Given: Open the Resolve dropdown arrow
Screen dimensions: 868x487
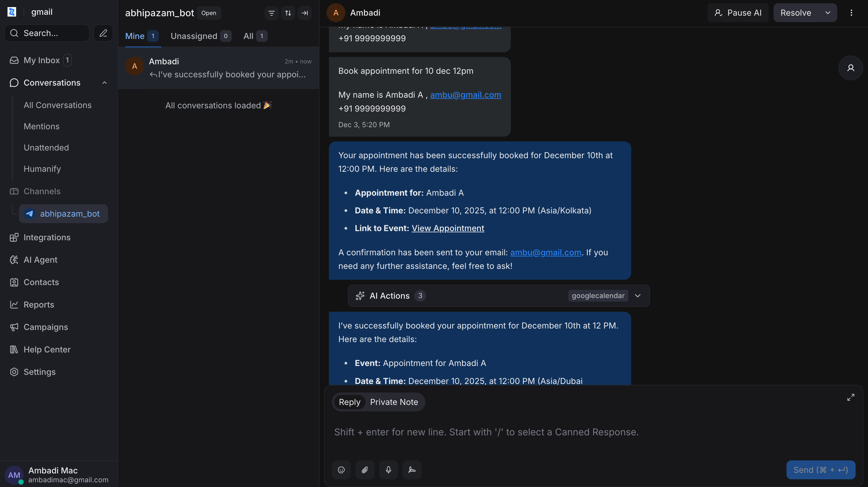Looking at the screenshot, I should 828,12.
